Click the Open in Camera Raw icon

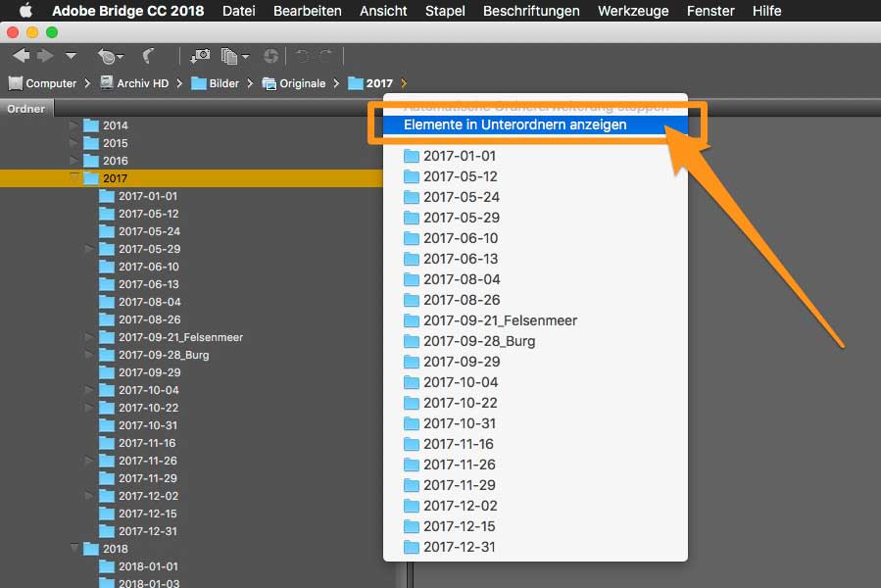[x=270, y=56]
